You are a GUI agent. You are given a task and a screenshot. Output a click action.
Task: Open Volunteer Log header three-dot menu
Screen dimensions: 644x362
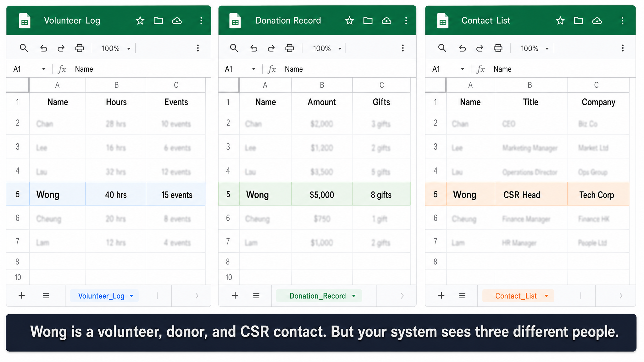click(x=201, y=21)
